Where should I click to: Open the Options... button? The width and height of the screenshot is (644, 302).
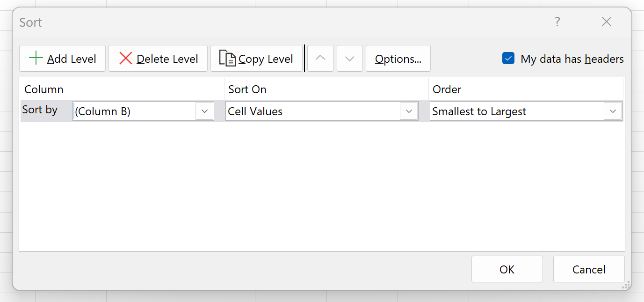(398, 59)
